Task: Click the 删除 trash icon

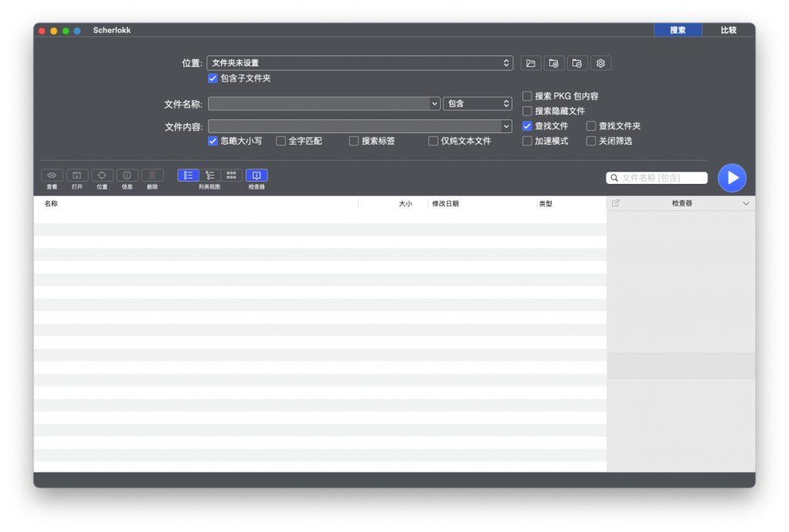Action: click(153, 175)
